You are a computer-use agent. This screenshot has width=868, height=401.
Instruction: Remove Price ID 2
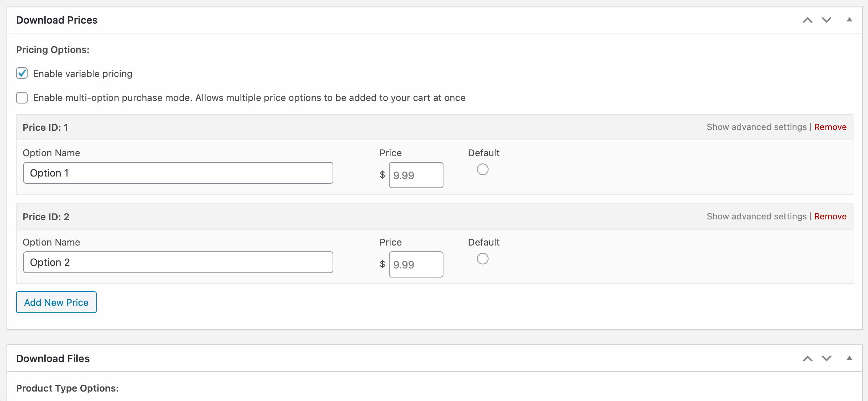830,216
